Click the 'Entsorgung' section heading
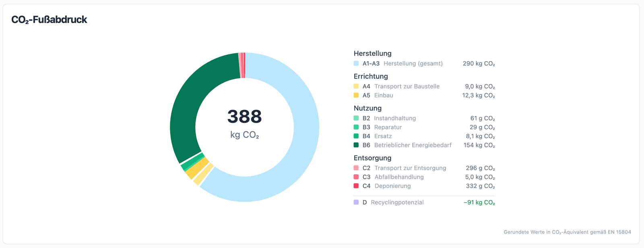 372,158
